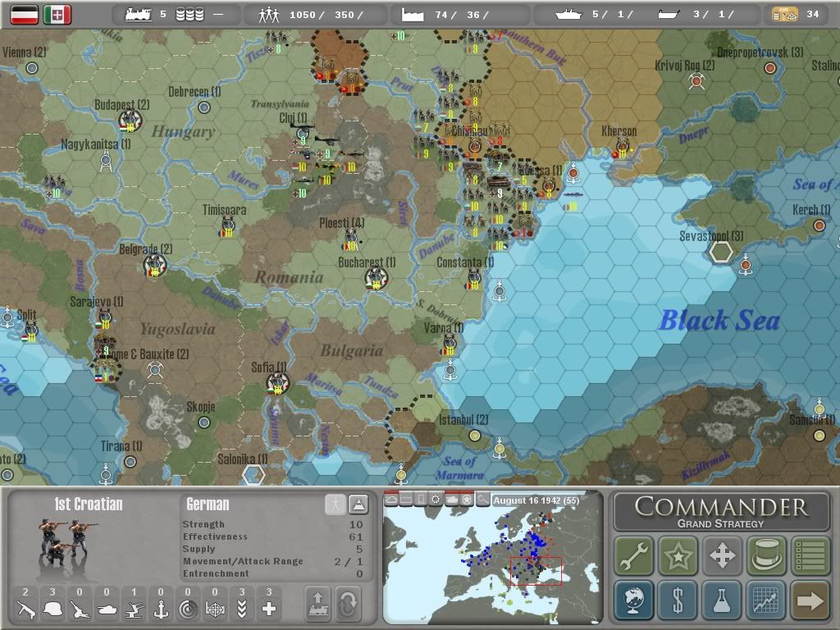Select the globe map view button

634,600
